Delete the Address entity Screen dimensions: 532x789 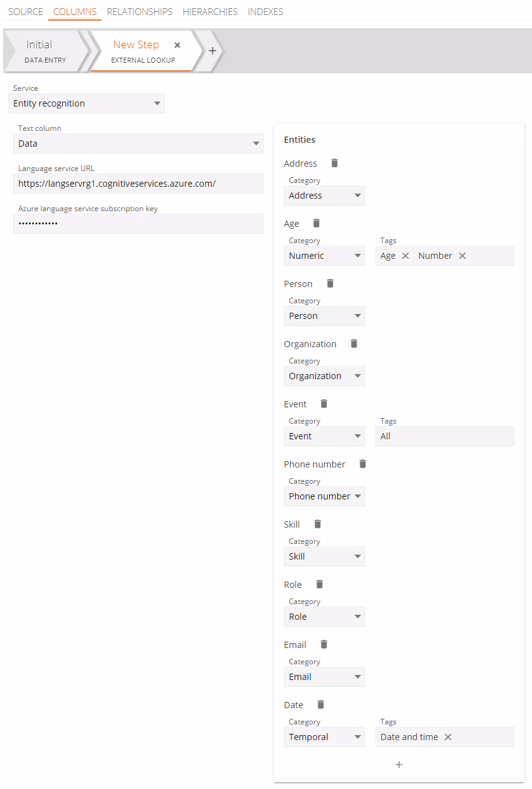(x=334, y=163)
